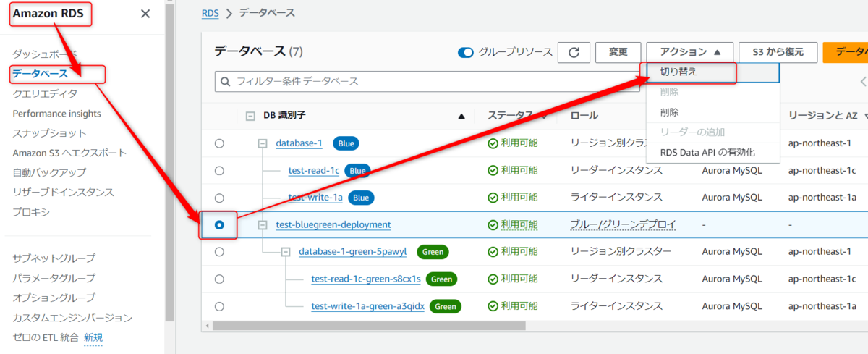Choose the enabled 削除 action menu item
This screenshot has height=354, width=868.
[712, 112]
